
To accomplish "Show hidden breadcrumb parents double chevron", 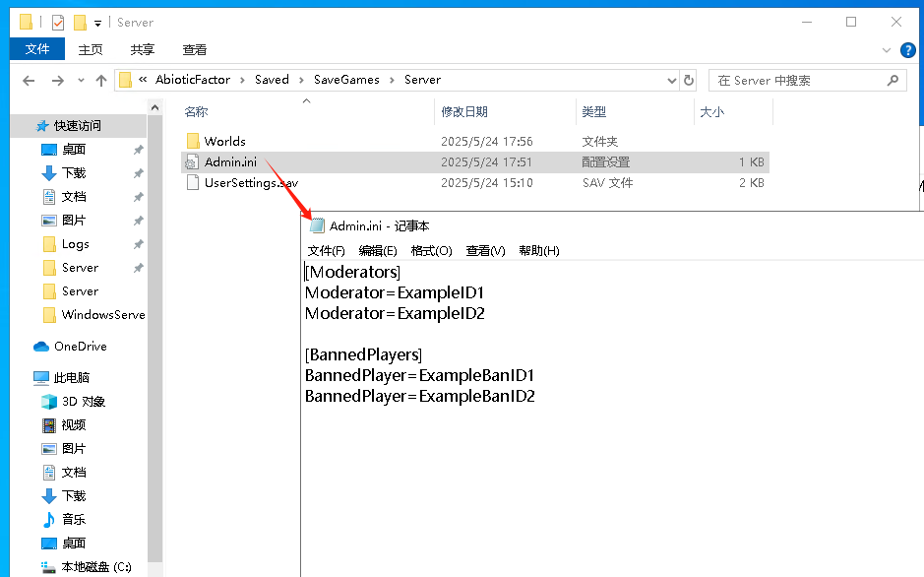I will coord(143,80).
